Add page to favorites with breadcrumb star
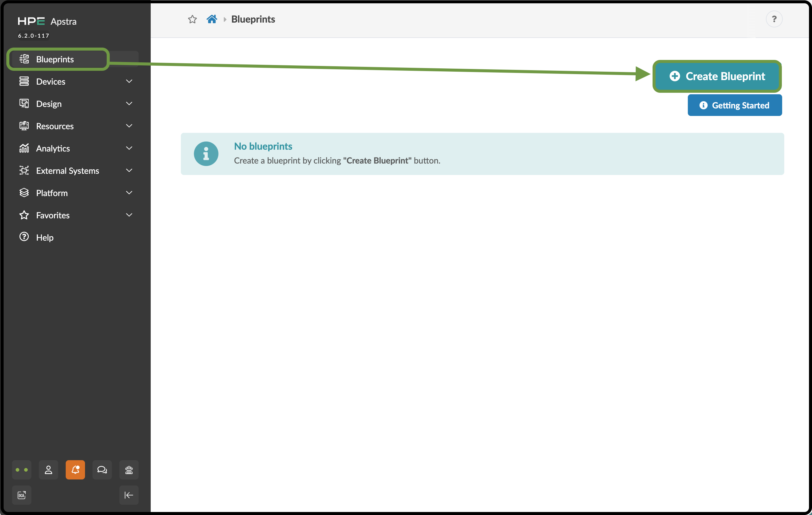Image resolution: width=812 pixels, height=515 pixels. pos(192,19)
